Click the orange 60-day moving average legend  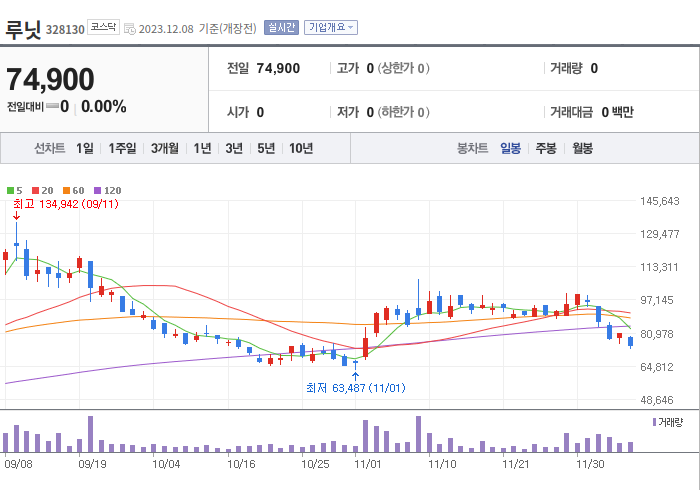tap(73, 191)
